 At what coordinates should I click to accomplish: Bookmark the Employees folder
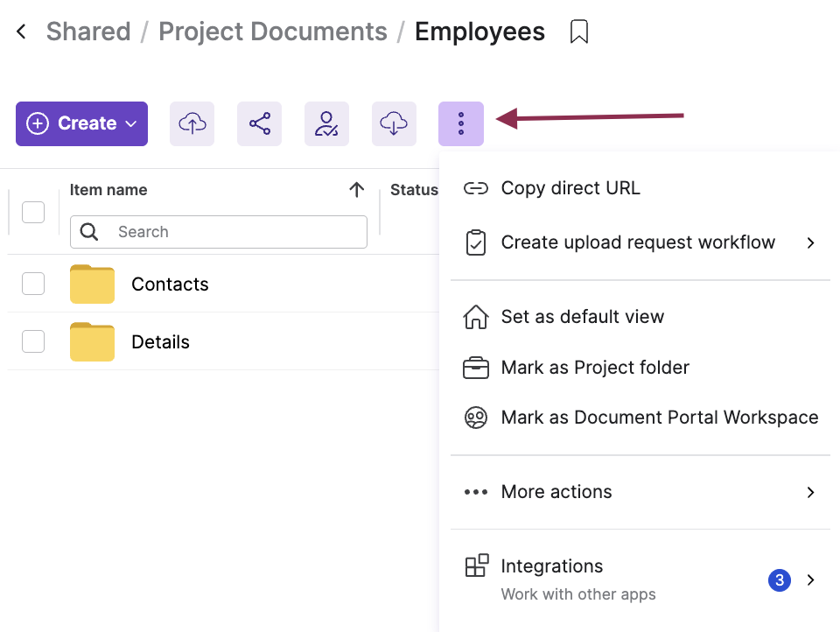pos(578,32)
